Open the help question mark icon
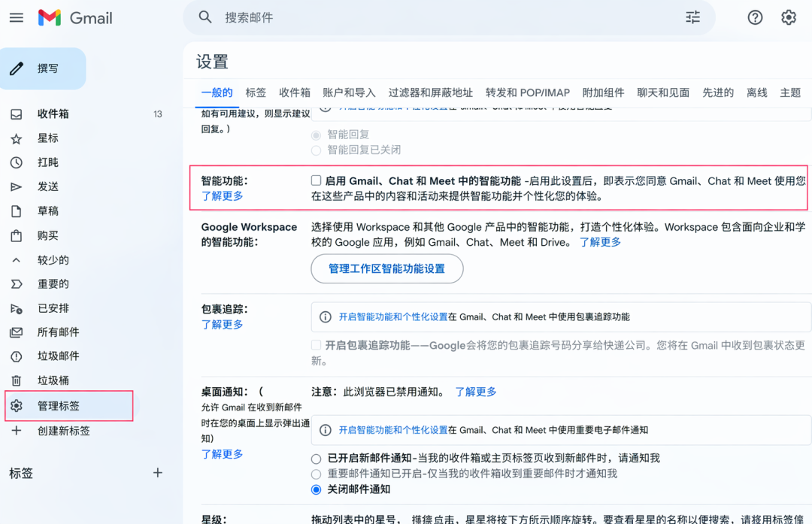 [x=755, y=17]
